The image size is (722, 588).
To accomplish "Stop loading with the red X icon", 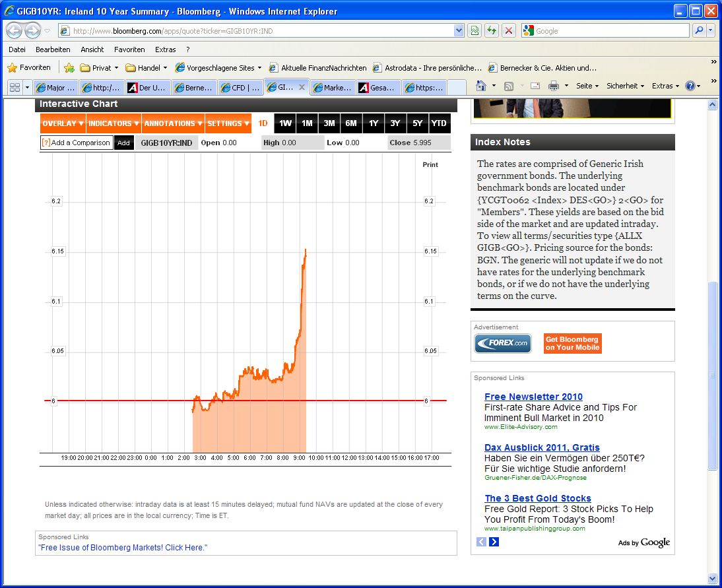I will coord(509,31).
